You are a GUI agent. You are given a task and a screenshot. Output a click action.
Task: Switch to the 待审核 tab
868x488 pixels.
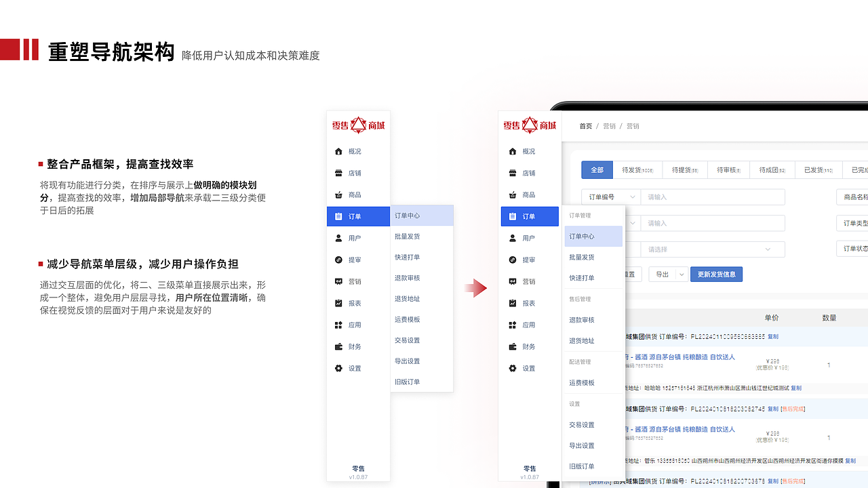click(x=729, y=170)
